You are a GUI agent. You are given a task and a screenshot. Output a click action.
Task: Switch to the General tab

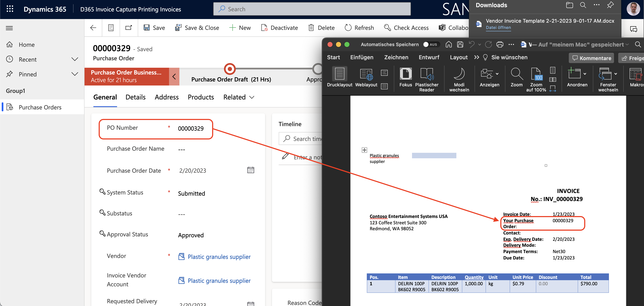(x=105, y=97)
